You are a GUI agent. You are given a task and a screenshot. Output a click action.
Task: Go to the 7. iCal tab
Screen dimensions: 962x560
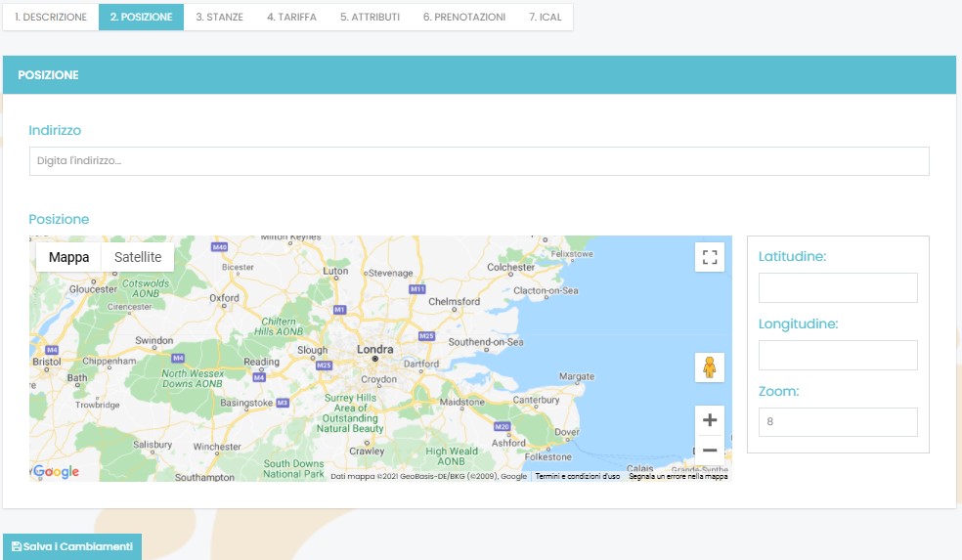(x=545, y=18)
